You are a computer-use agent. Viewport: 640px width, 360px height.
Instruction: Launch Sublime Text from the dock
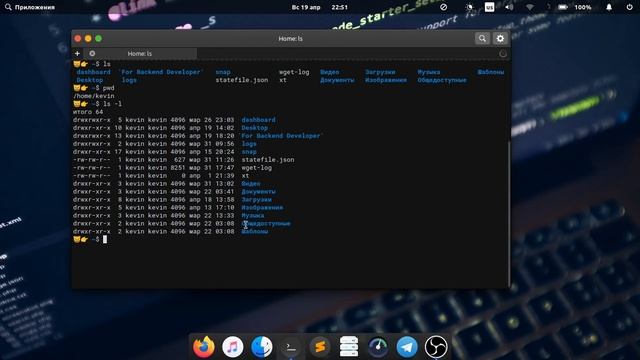point(320,347)
